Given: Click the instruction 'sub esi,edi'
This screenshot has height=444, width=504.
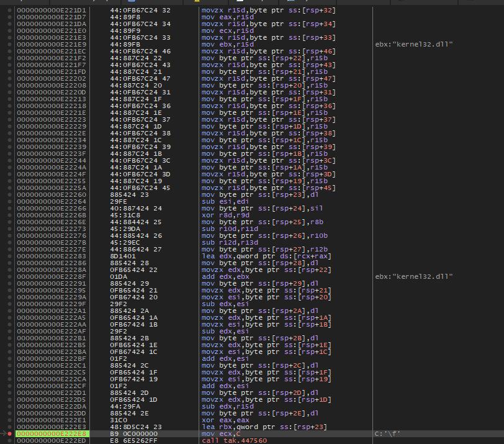Looking at the screenshot, I should pyautogui.click(x=225, y=202).
